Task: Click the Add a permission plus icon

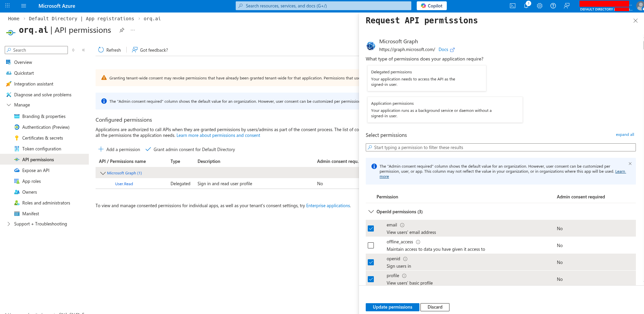Action: click(101, 149)
